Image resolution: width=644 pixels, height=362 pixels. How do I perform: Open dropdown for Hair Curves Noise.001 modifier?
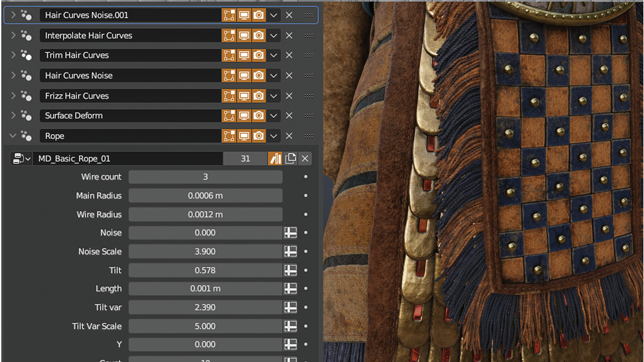click(273, 15)
